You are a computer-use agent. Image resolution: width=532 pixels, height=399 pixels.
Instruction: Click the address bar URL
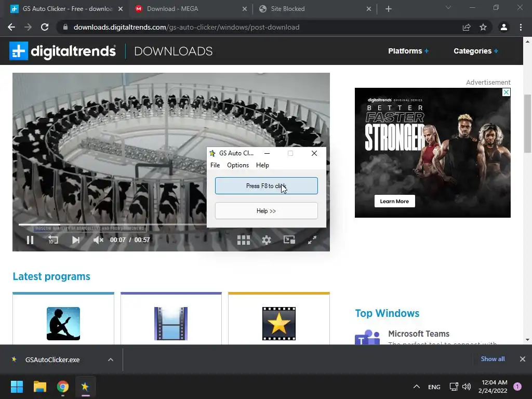click(187, 27)
